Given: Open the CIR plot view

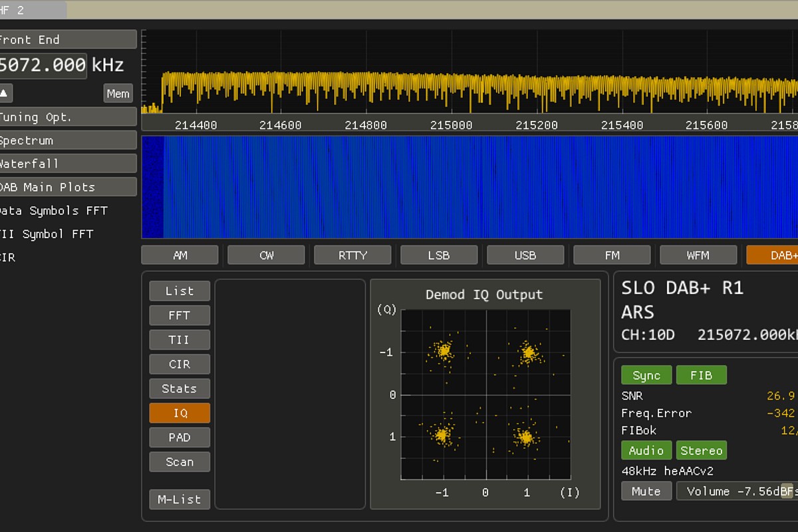Looking at the screenshot, I should [180, 364].
